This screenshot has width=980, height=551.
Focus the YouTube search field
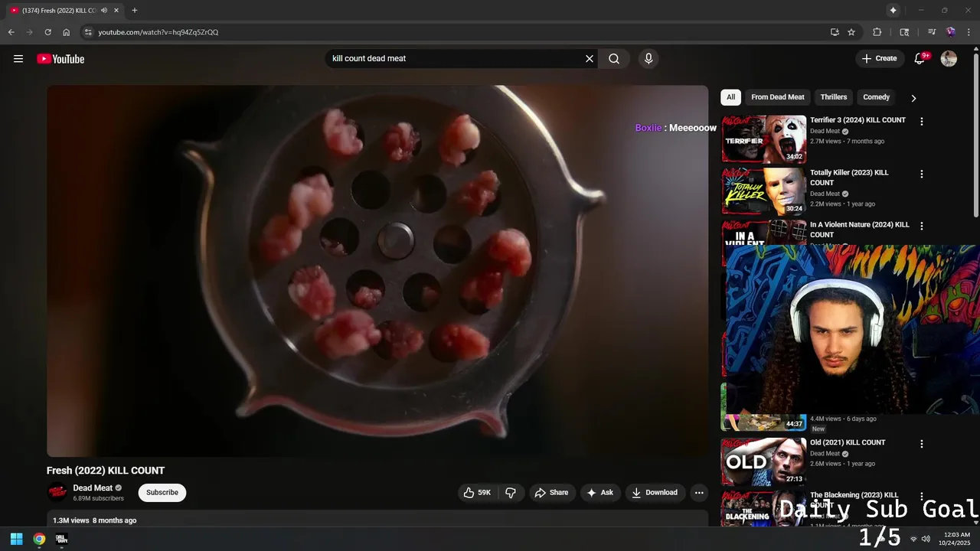tap(455, 59)
